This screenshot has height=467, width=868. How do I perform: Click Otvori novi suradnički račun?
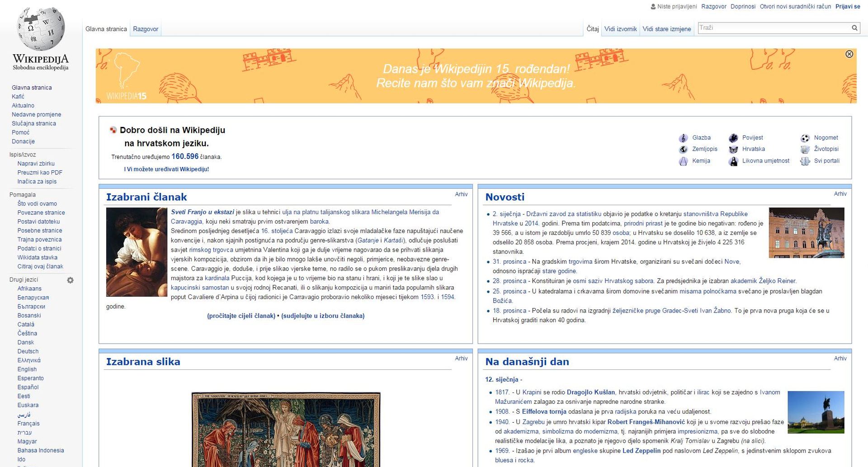click(x=795, y=6)
